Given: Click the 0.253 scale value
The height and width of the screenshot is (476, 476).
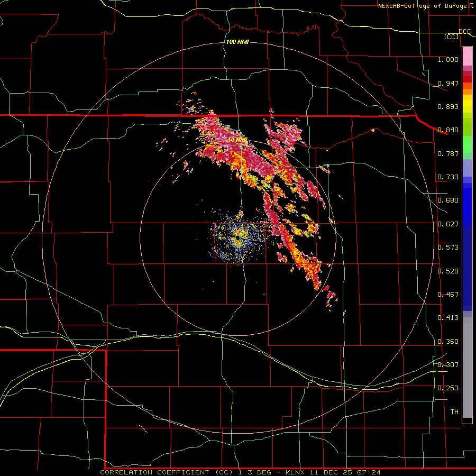Looking at the screenshot, I should 448,388.
